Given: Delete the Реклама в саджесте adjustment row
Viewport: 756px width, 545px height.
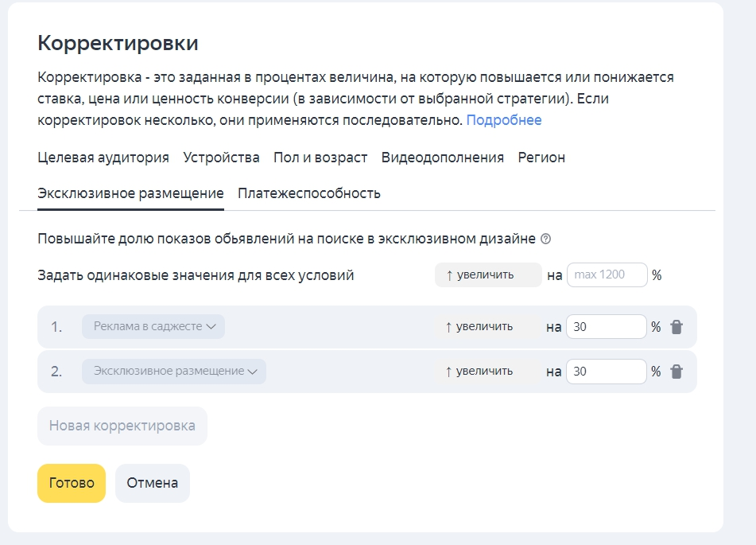Looking at the screenshot, I should coord(677,327).
